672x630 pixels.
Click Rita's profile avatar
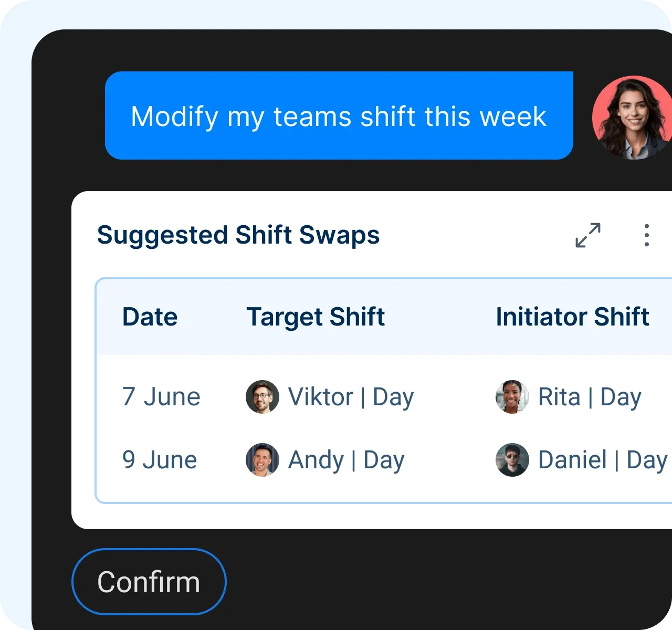[x=512, y=397]
